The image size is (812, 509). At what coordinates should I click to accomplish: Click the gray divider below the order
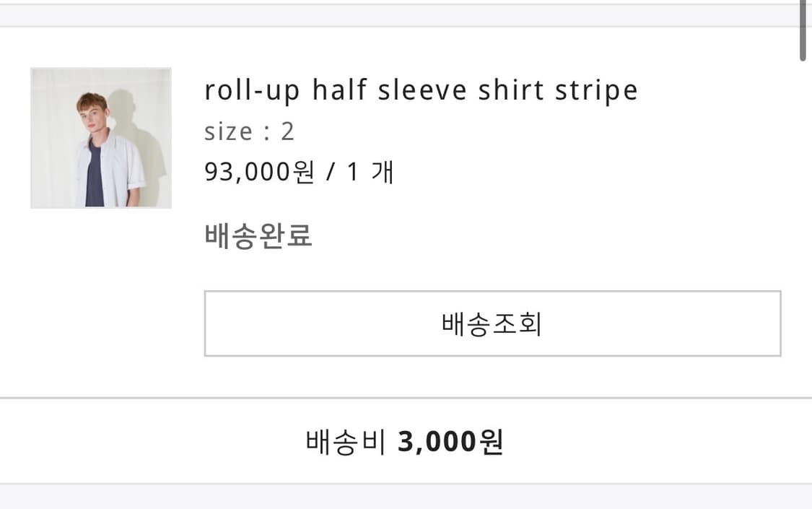406,396
